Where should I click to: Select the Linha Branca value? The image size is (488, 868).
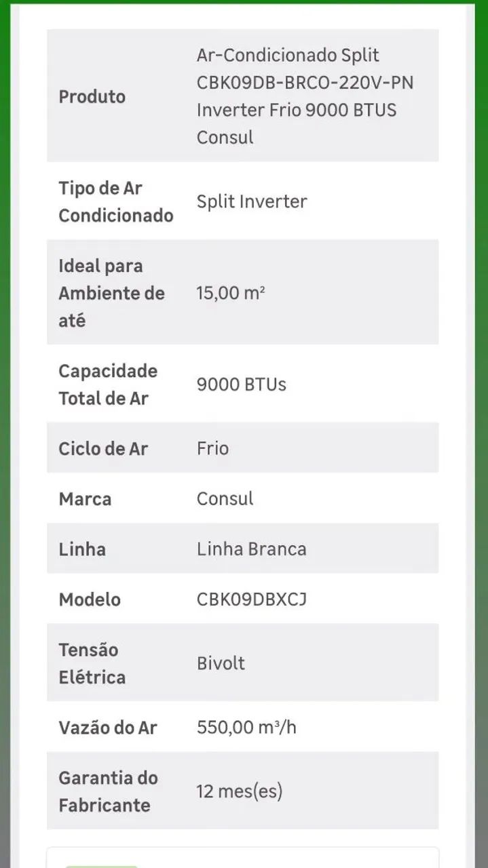(251, 549)
